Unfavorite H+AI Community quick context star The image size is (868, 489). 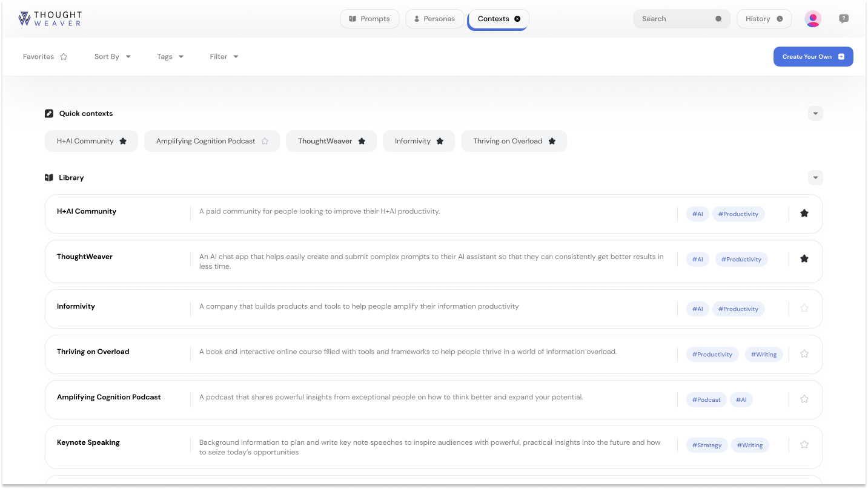(123, 141)
